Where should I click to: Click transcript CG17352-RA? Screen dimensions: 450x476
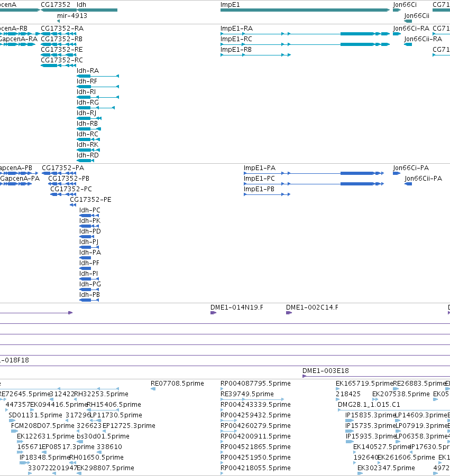click(62, 29)
